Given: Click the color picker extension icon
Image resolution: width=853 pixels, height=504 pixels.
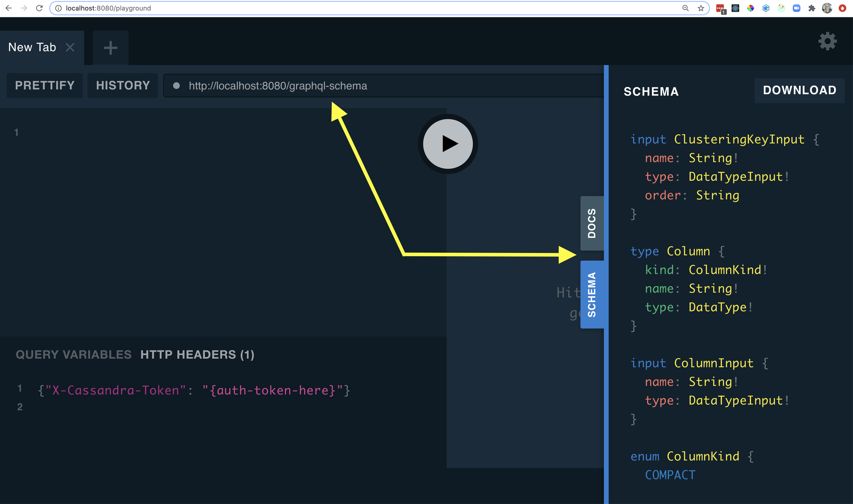Looking at the screenshot, I should click(x=750, y=8).
